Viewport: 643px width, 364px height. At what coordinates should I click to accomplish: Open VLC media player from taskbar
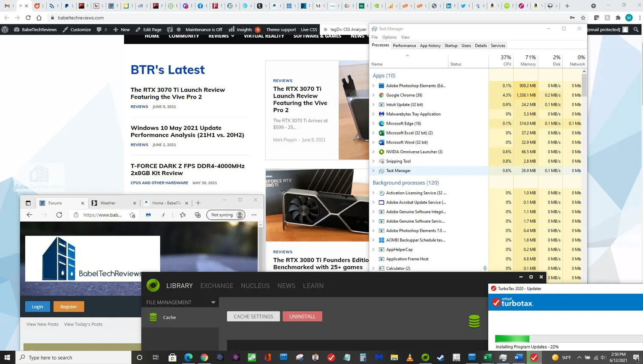[410, 358]
